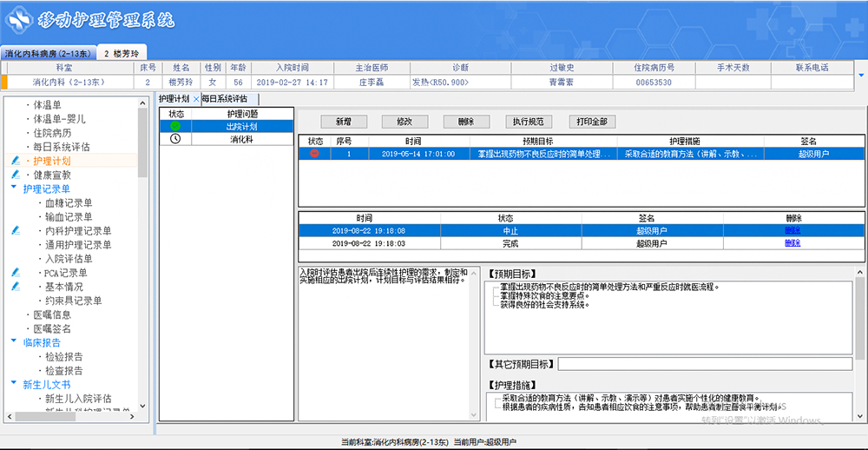
Task: Switch to the 每日系统评估 tab
Action: click(x=225, y=99)
